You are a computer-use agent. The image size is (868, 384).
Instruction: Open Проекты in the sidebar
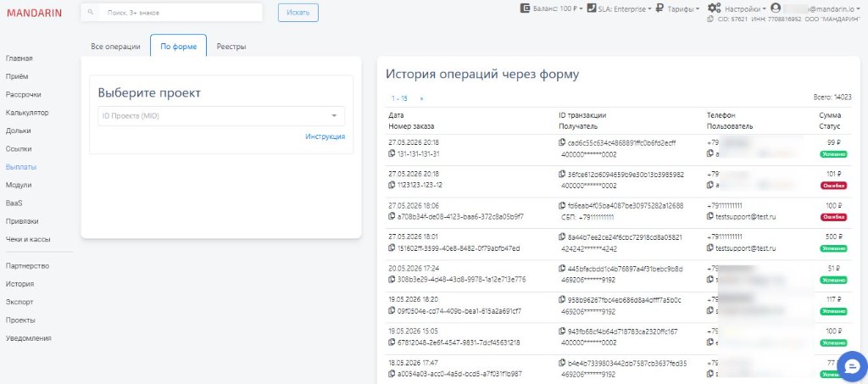coord(20,320)
